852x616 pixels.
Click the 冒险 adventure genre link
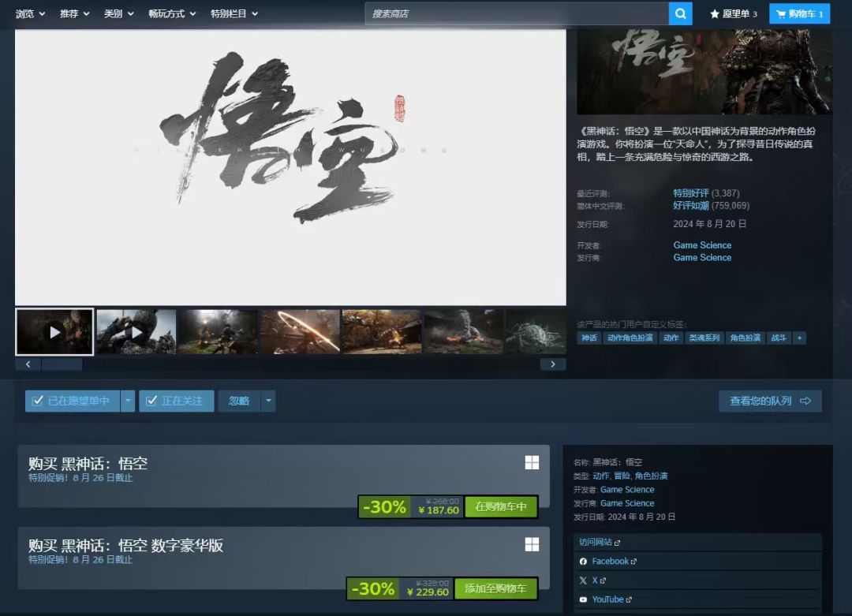(622, 476)
